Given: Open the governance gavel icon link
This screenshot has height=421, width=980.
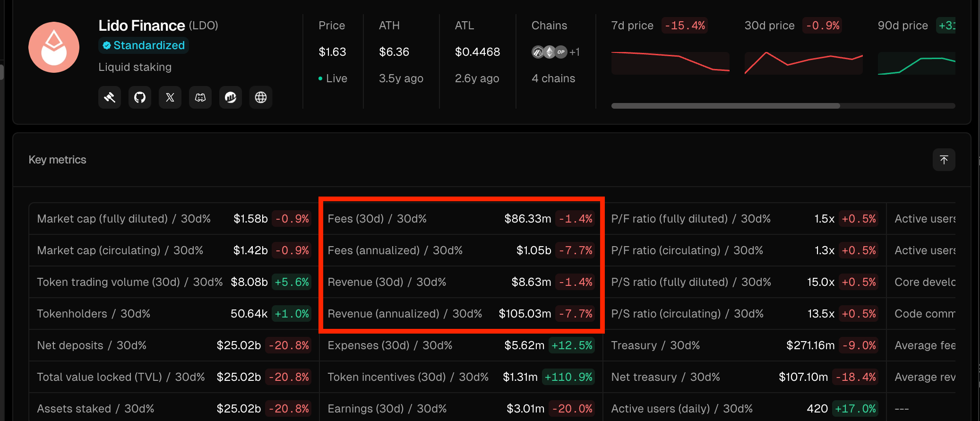Looking at the screenshot, I should 110,97.
